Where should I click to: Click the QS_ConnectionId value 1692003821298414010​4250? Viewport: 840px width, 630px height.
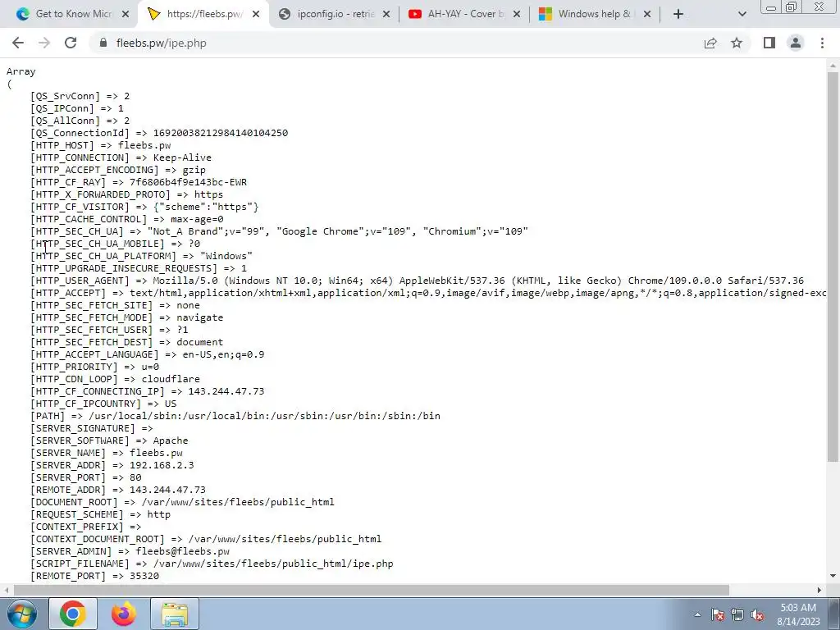click(220, 133)
